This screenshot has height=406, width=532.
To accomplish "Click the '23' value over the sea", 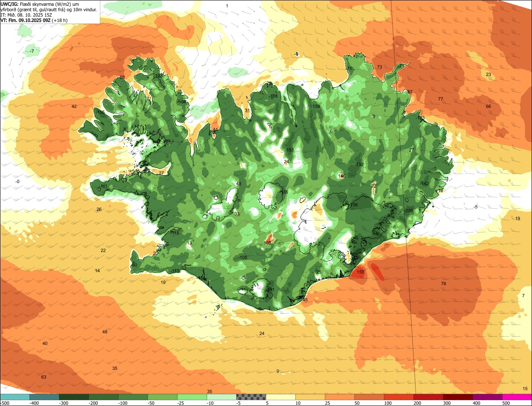I will tap(488, 74).
